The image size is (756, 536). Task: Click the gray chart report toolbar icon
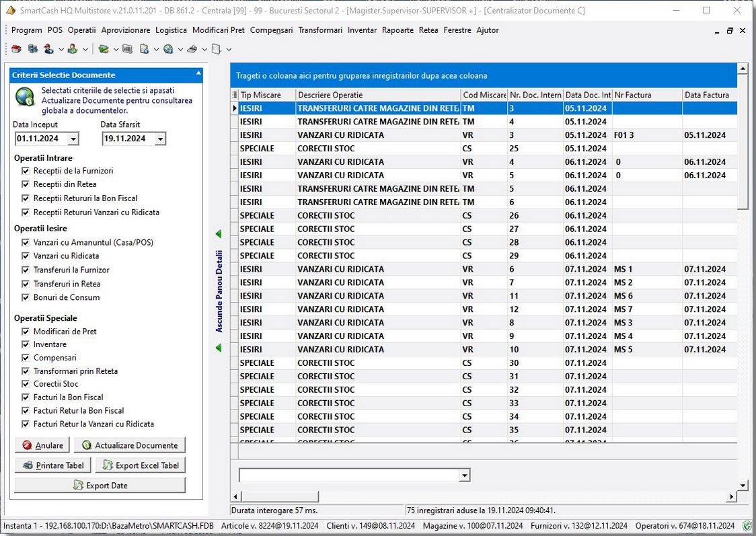[x=127, y=49]
